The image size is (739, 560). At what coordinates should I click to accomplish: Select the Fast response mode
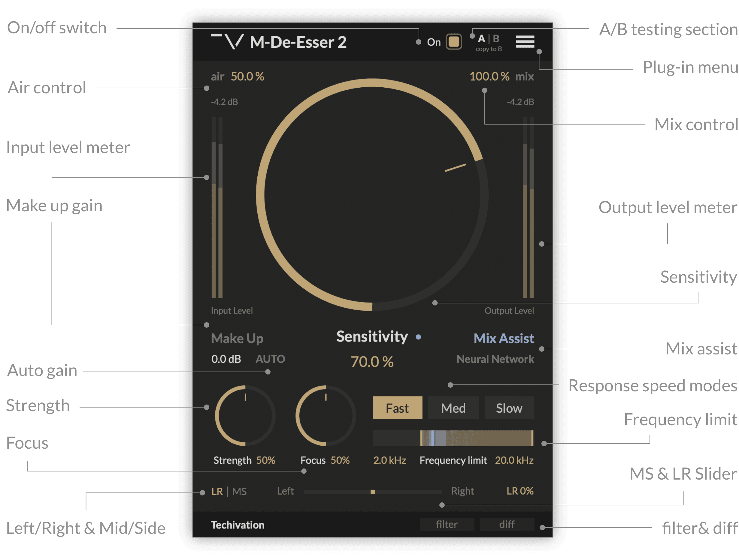[x=397, y=408]
